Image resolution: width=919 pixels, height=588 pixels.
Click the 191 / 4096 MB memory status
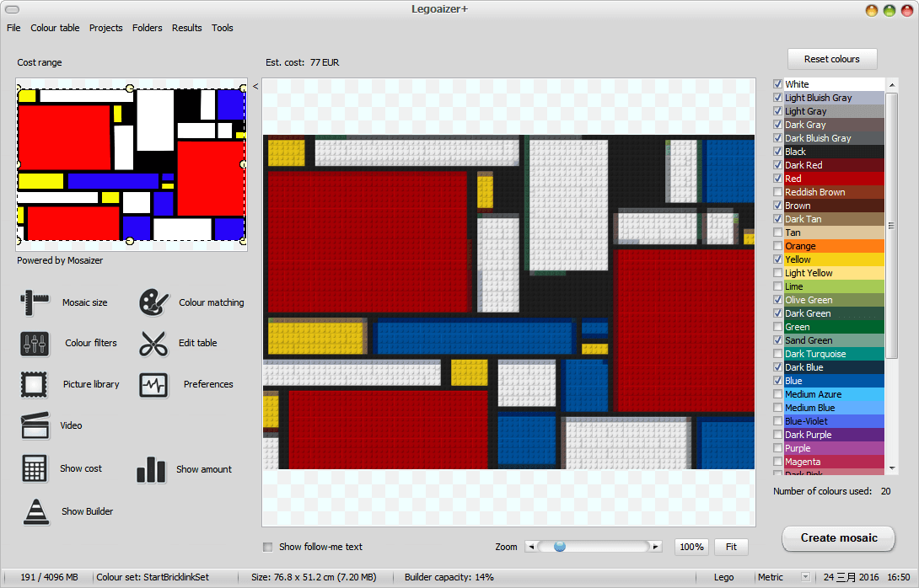pos(49,577)
